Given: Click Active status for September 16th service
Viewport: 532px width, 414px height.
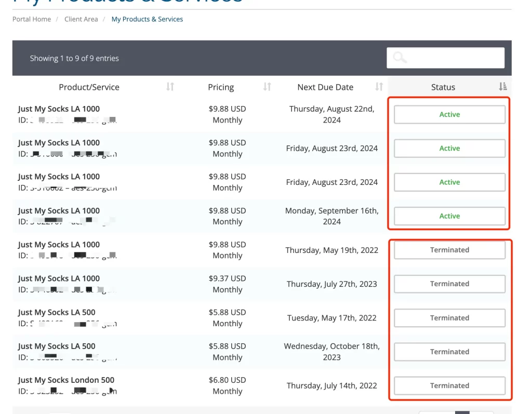Looking at the screenshot, I should pyautogui.click(x=449, y=216).
